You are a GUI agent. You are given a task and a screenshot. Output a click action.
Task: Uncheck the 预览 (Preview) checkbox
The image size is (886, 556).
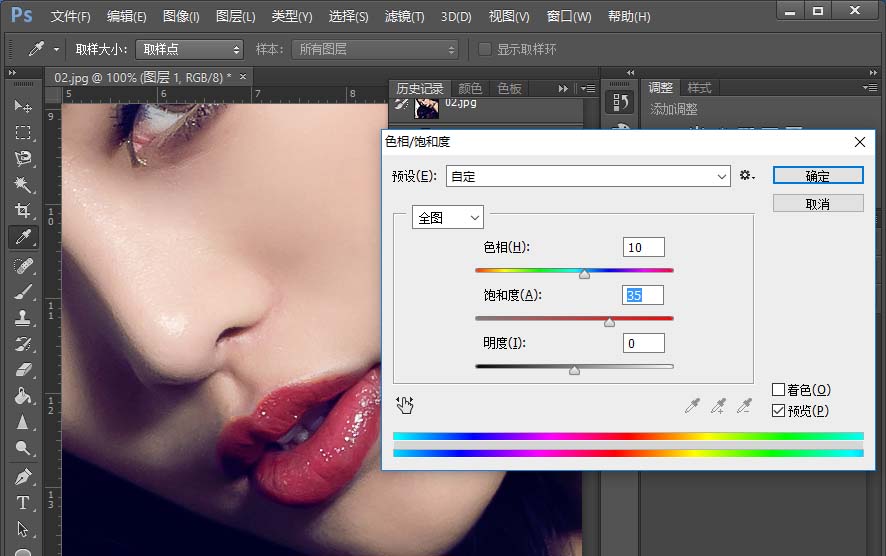click(x=779, y=411)
